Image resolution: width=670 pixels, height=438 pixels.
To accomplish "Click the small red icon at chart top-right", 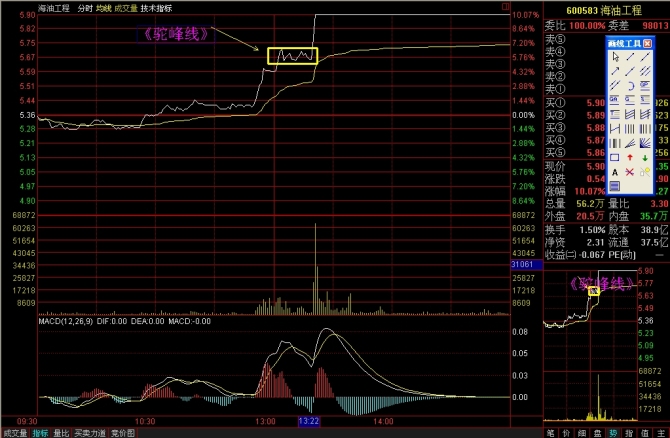I will [505, 6].
